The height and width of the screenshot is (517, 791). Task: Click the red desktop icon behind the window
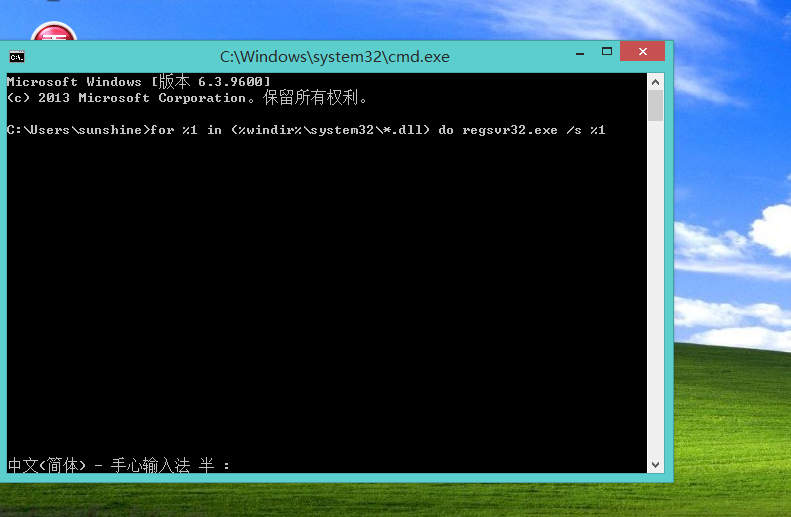click(54, 31)
